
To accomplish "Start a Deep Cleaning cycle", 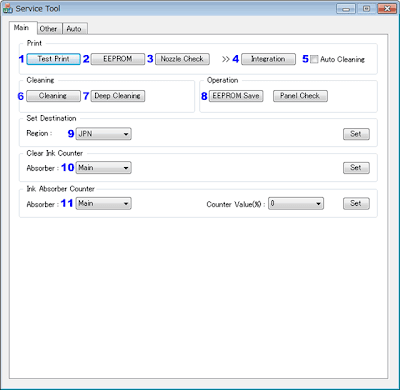I will coord(118,96).
